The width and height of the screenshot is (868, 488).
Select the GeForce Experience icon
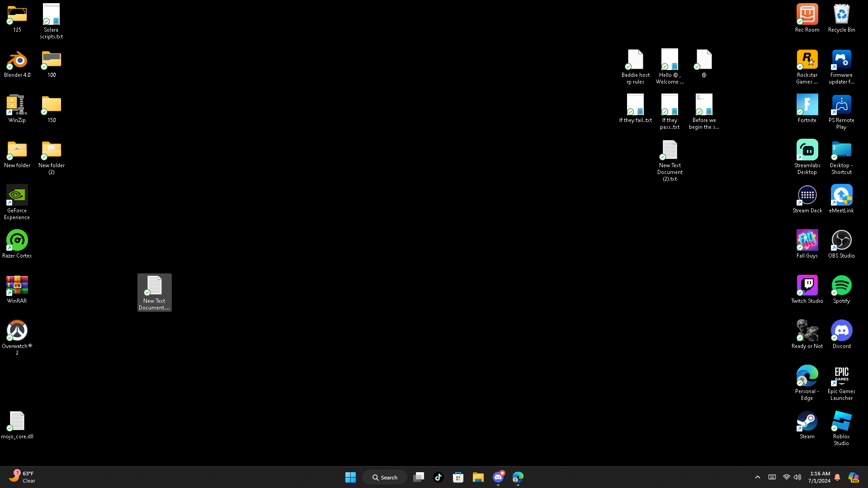pos(17,202)
